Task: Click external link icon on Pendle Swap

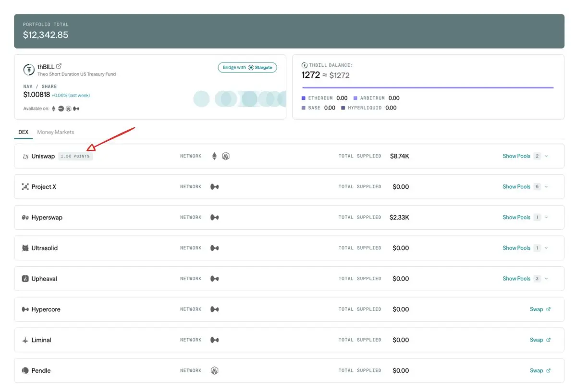Action: (x=548, y=370)
